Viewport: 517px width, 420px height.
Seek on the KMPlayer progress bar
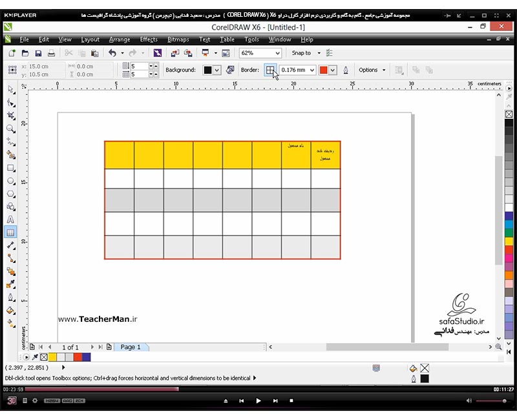click(x=257, y=390)
